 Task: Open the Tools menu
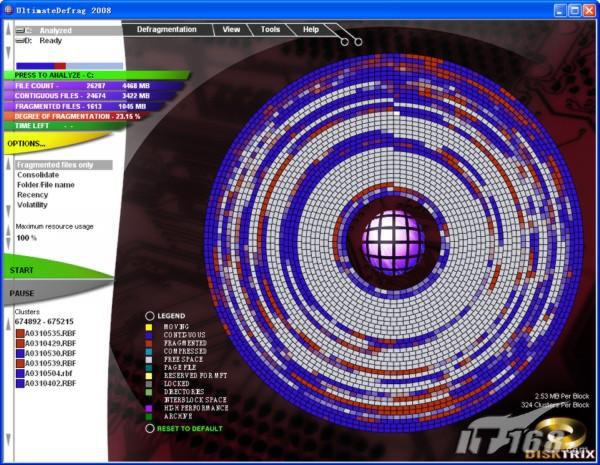[x=270, y=29]
